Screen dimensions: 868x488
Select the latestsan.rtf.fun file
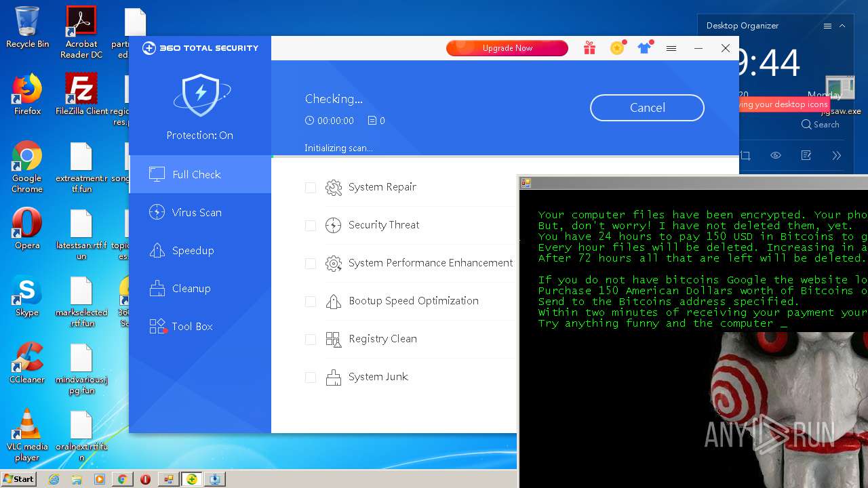[x=81, y=235]
